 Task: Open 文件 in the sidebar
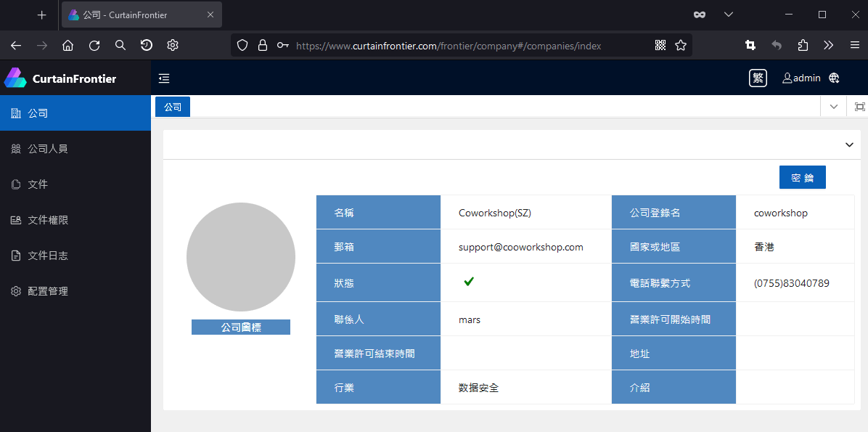75,184
